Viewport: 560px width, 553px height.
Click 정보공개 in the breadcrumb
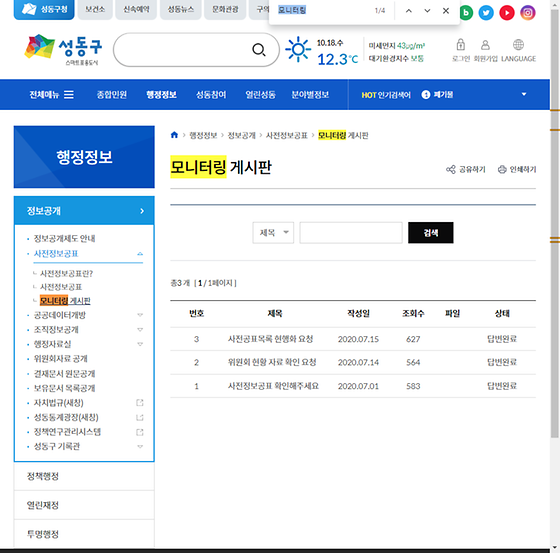(241, 135)
